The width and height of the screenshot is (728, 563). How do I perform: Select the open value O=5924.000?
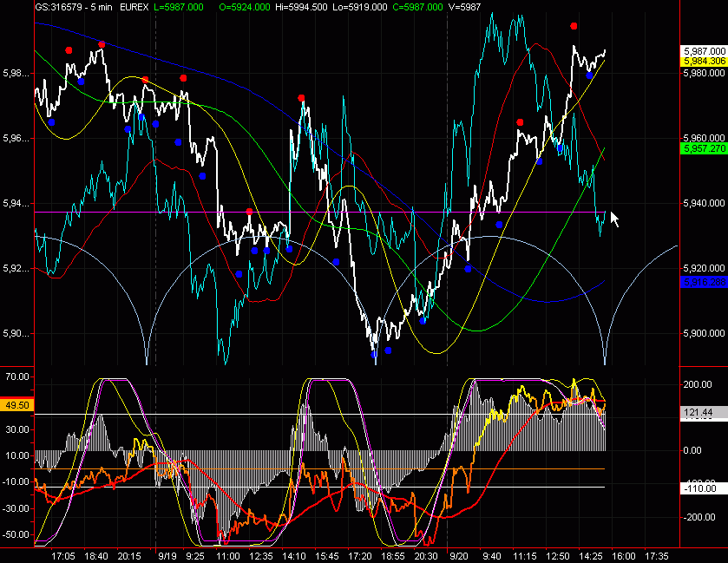(245, 7)
